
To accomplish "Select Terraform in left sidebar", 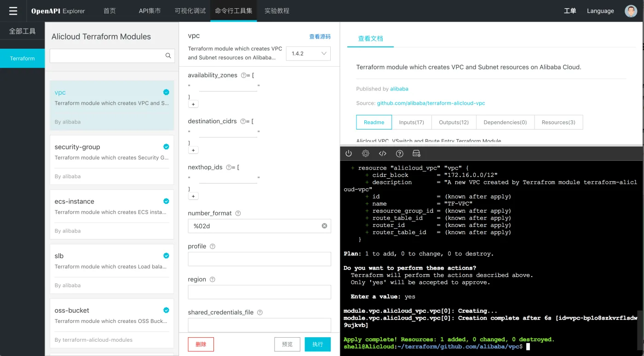I will click(22, 58).
